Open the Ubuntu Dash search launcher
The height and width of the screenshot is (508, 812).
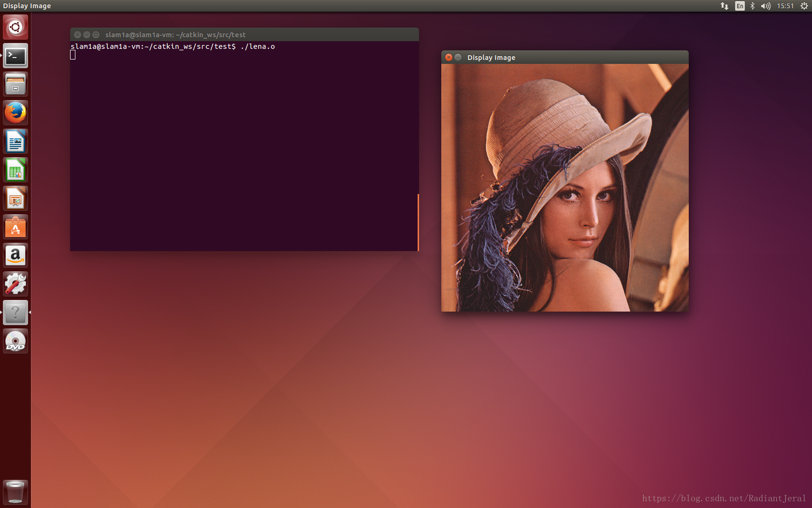(15, 27)
